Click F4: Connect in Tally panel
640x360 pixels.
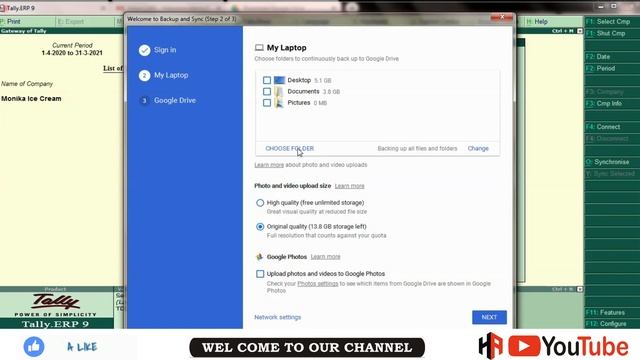pyautogui.click(x=603, y=127)
